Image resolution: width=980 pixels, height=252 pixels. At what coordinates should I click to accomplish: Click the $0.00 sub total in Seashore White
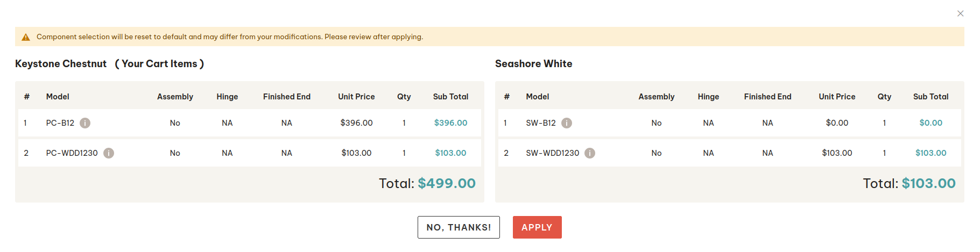pos(930,123)
